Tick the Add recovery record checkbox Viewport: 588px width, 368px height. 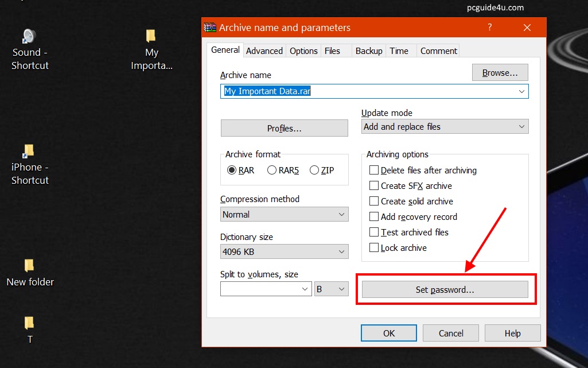coord(374,217)
